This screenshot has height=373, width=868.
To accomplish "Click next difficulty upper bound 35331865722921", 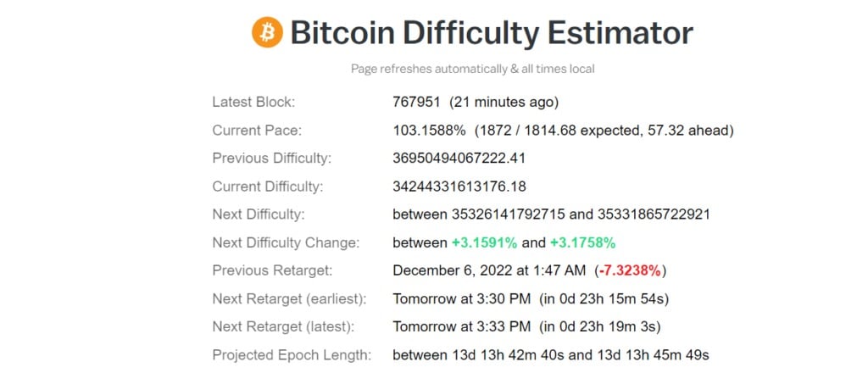I will 654,214.
